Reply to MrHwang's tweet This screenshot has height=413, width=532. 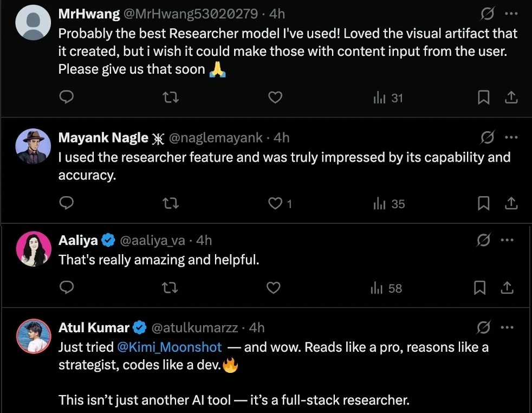pyautogui.click(x=66, y=98)
